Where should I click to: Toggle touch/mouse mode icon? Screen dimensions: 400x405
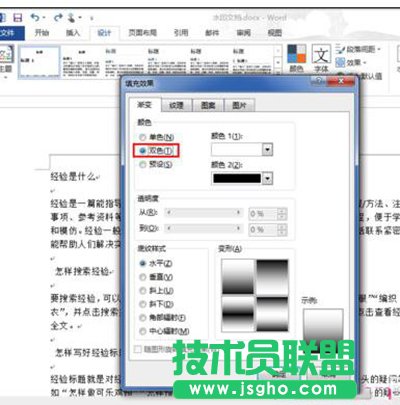coord(71,17)
